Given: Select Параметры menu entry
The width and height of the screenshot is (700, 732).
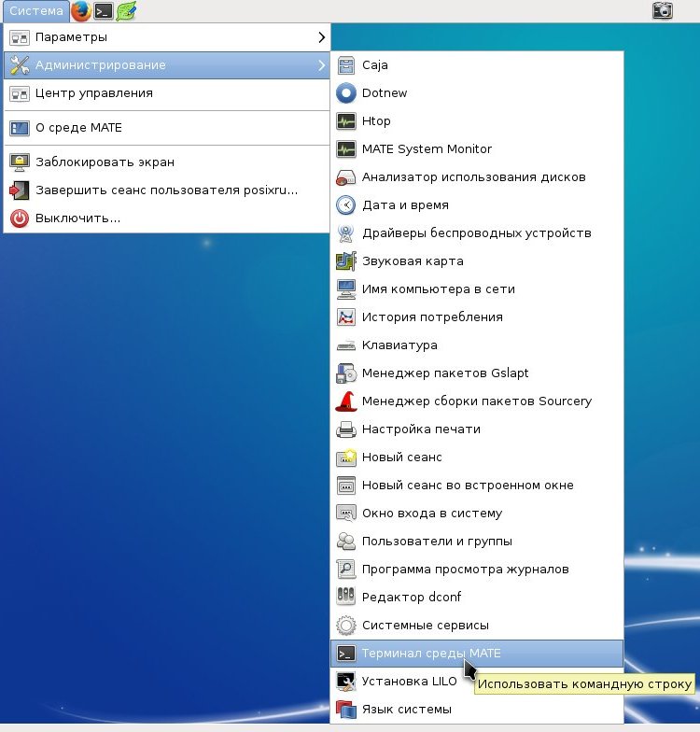Looking at the screenshot, I should (x=166, y=37).
